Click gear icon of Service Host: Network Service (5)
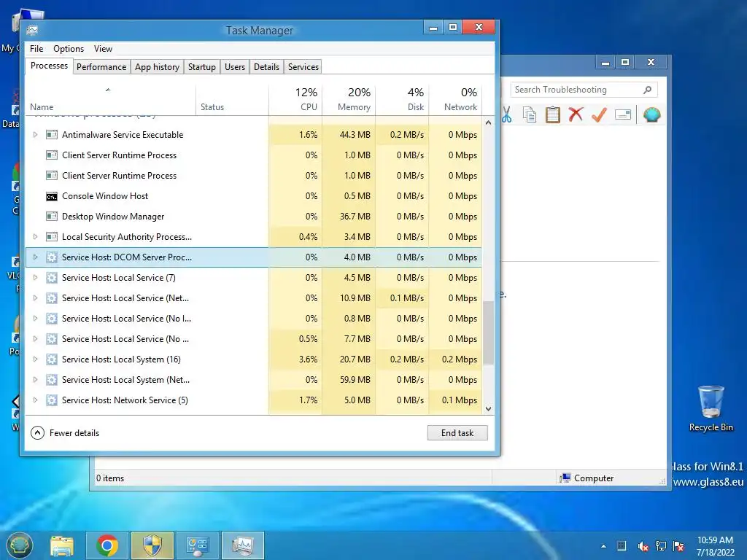The width and height of the screenshot is (747, 560). tap(52, 400)
